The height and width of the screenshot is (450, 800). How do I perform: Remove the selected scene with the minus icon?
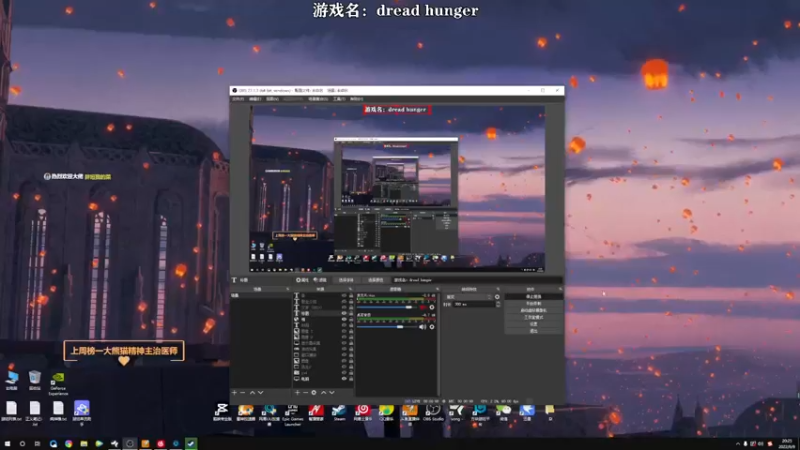click(243, 392)
